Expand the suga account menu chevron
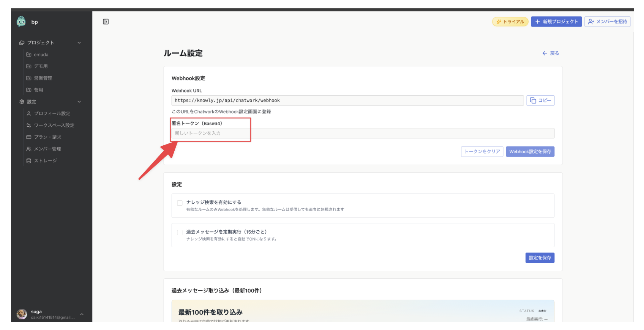The image size is (644, 330). (x=82, y=314)
